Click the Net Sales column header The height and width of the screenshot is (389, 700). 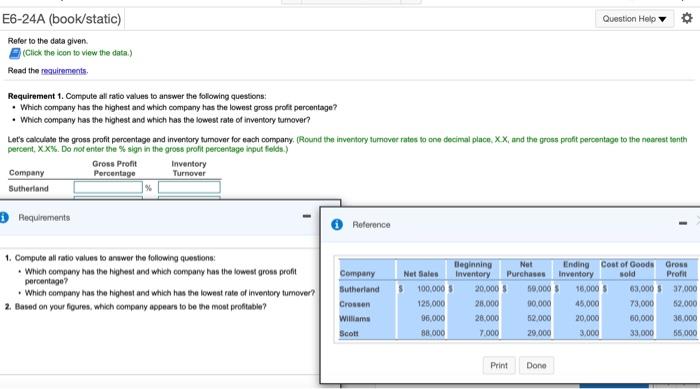coord(421,273)
